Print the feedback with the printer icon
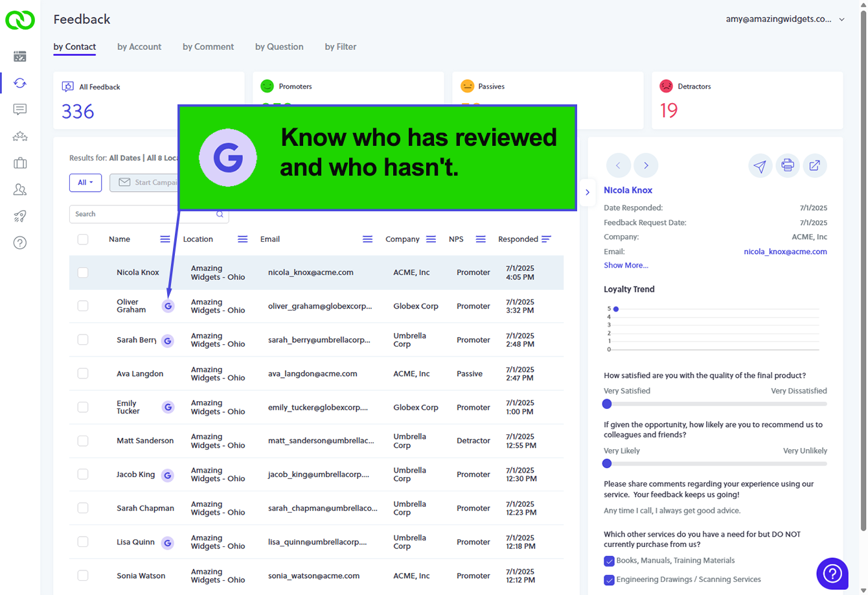 click(x=788, y=165)
